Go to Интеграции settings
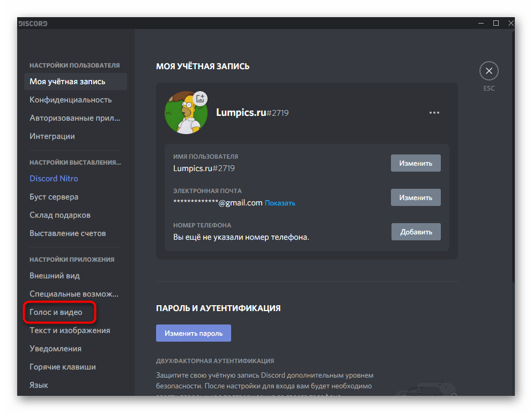This screenshot has height=413, width=532. pos(52,136)
